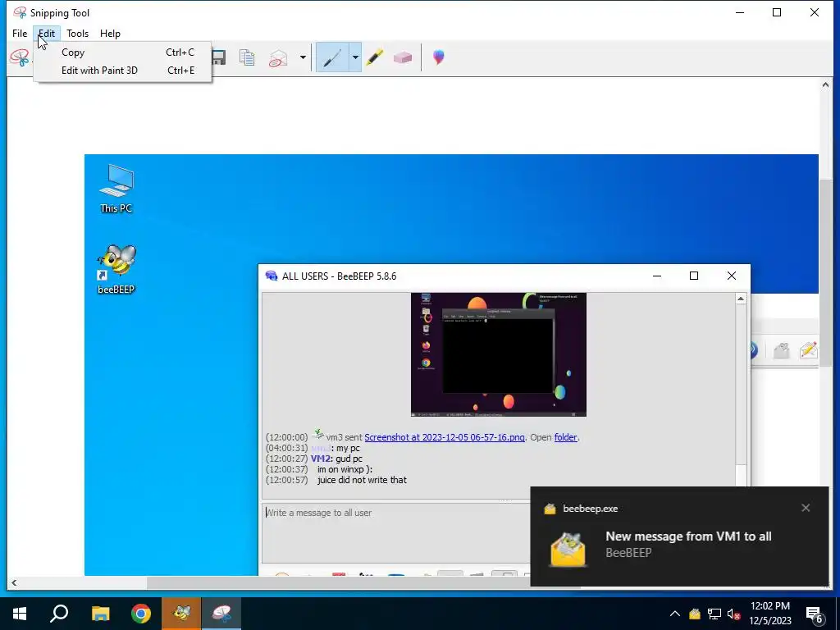Click beeBEEP desktop shortcut in the snip
Screen dimensions: 840x630
click(116, 269)
